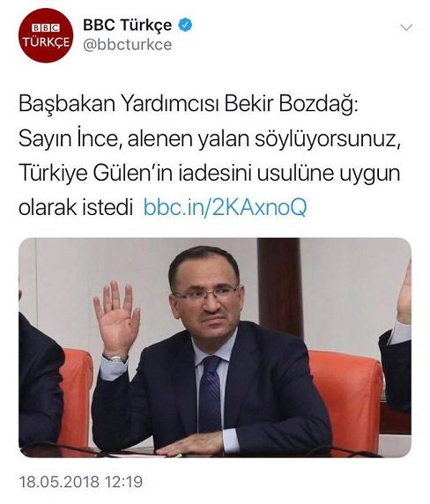Click the blue verified badge
The width and height of the screenshot is (430, 504).
(x=185, y=25)
